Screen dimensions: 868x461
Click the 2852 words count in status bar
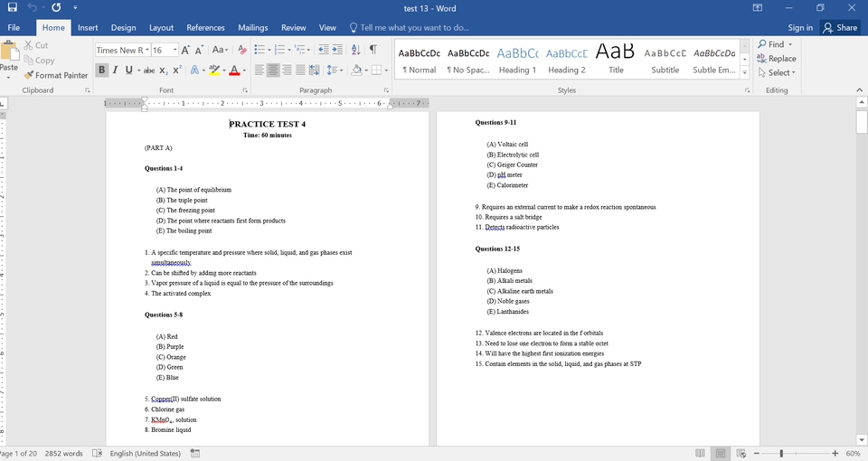[x=63, y=453]
